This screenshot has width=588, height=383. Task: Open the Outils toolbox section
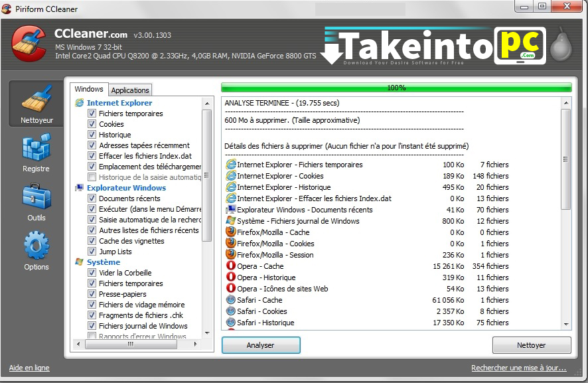click(37, 202)
